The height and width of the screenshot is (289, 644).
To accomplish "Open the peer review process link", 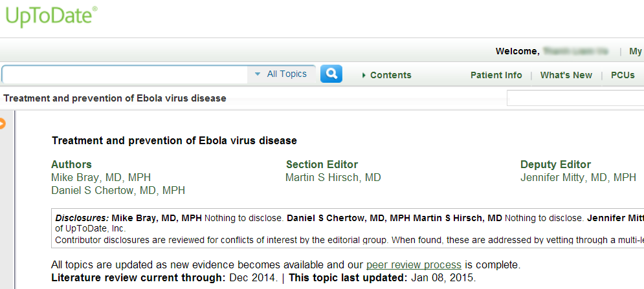I will [x=414, y=264].
